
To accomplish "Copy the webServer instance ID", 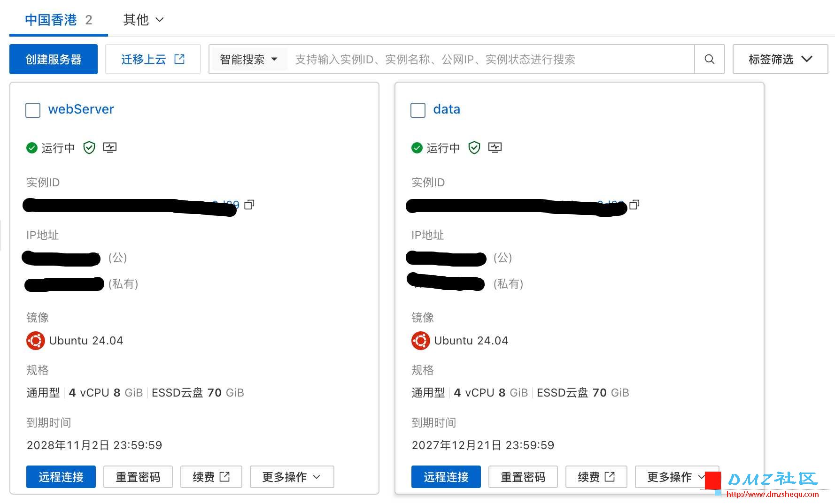I will 249,204.
